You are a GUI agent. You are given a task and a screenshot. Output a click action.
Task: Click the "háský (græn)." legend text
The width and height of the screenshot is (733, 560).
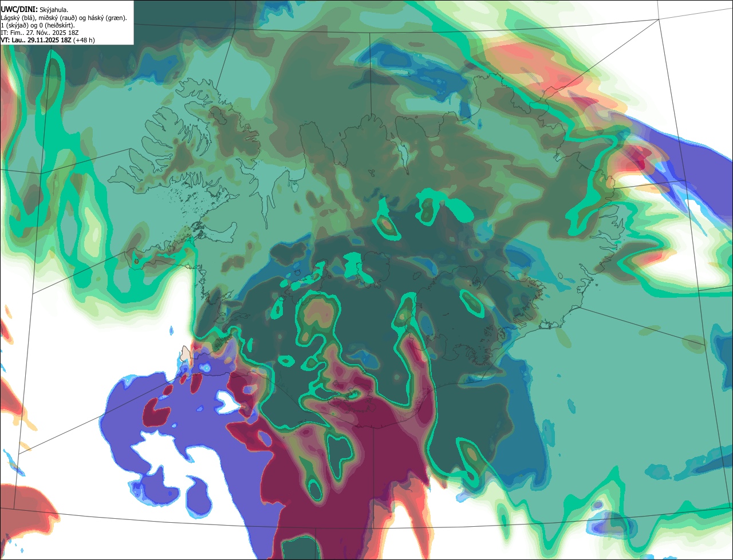click(107, 18)
